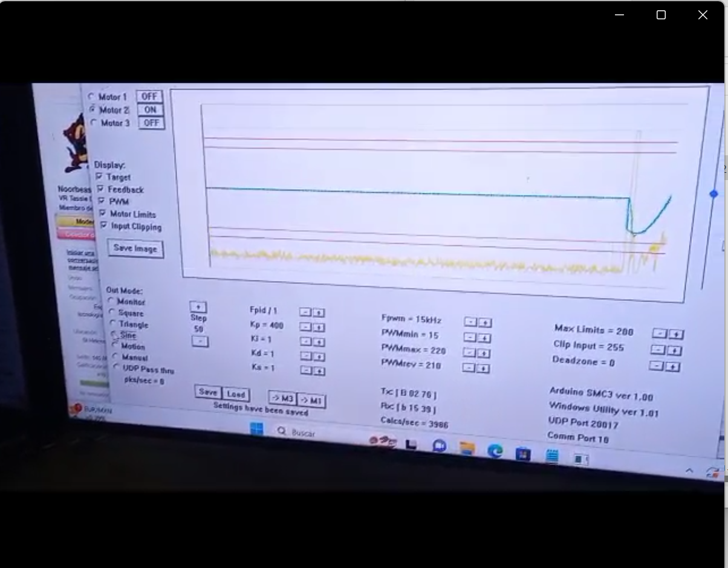The width and height of the screenshot is (728, 568).
Task: Increase the Step value with plus
Action: click(198, 307)
